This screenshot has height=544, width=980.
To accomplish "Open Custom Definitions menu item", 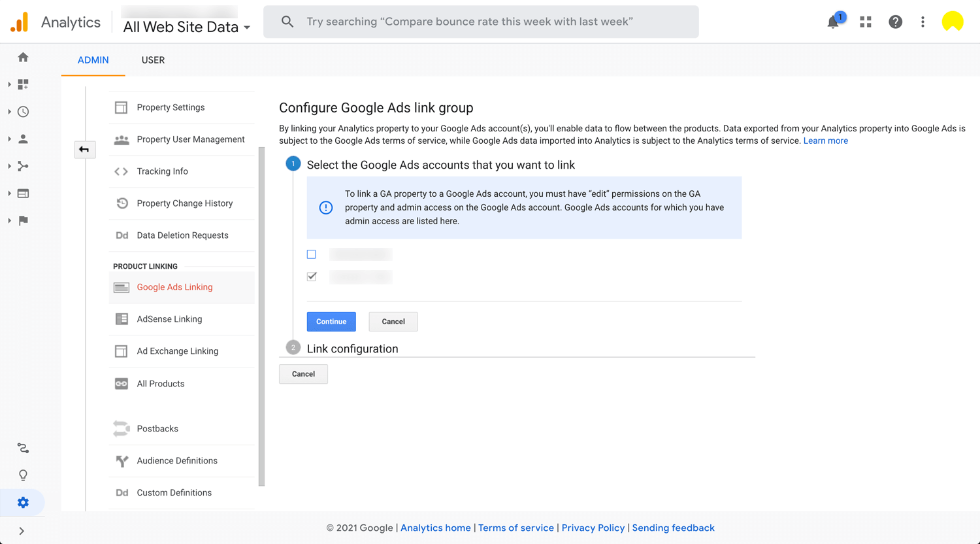I will tap(182, 493).
